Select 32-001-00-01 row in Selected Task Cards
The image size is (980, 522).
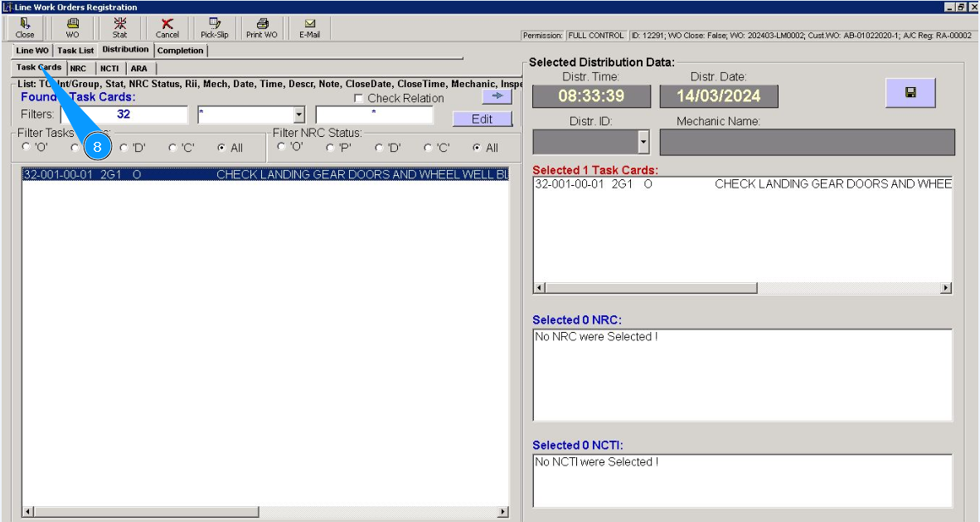(743, 184)
